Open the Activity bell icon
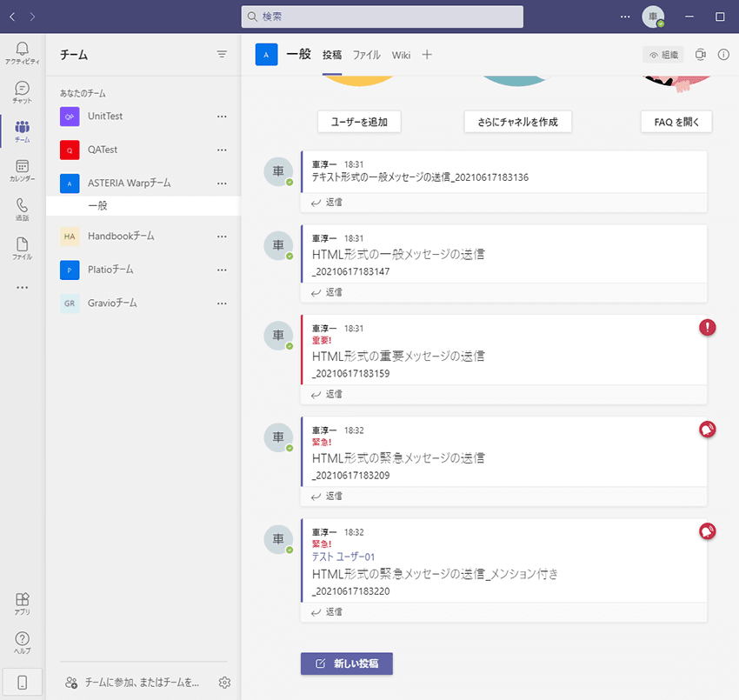Image resolution: width=739 pixels, height=700 pixels. 22,53
